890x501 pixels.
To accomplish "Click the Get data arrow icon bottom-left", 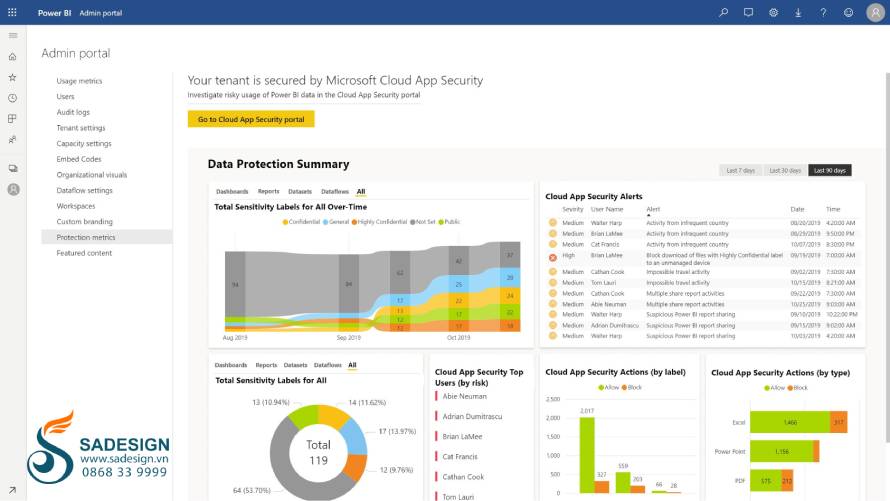I will coord(12,490).
